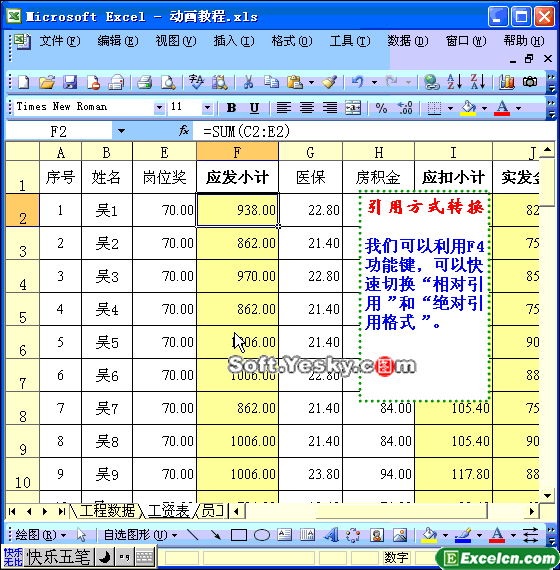
Task: Open borders style dropdown arrow
Action: (450, 108)
